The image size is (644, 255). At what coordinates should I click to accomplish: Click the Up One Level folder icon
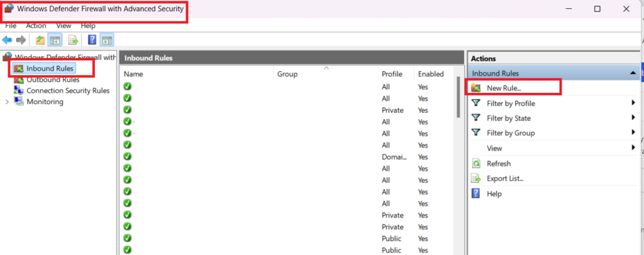tap(40, 40)
